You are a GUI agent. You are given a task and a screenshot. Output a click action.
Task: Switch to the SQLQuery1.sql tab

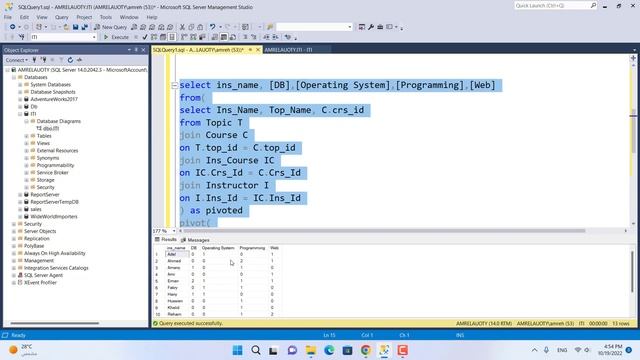click(198, 50)
